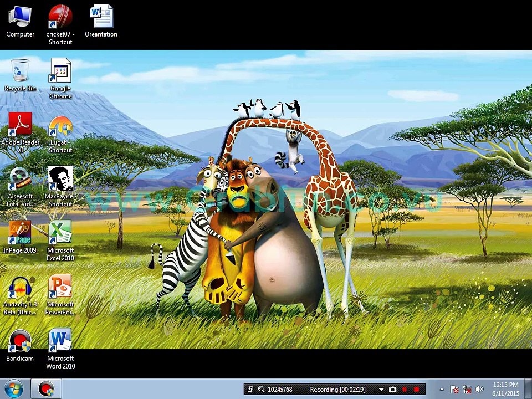Open the Oreantation Word document
The height and width of the screenshot is (399, 532).
point(101,22)
